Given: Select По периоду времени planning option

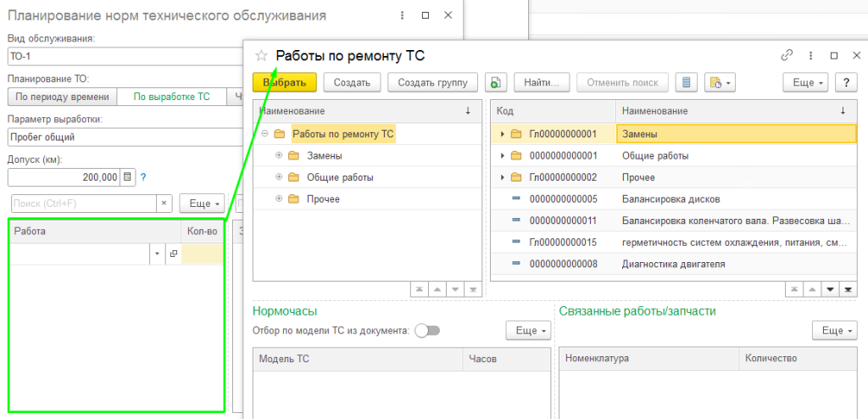Looking at the screenshot, I should 62,97.
